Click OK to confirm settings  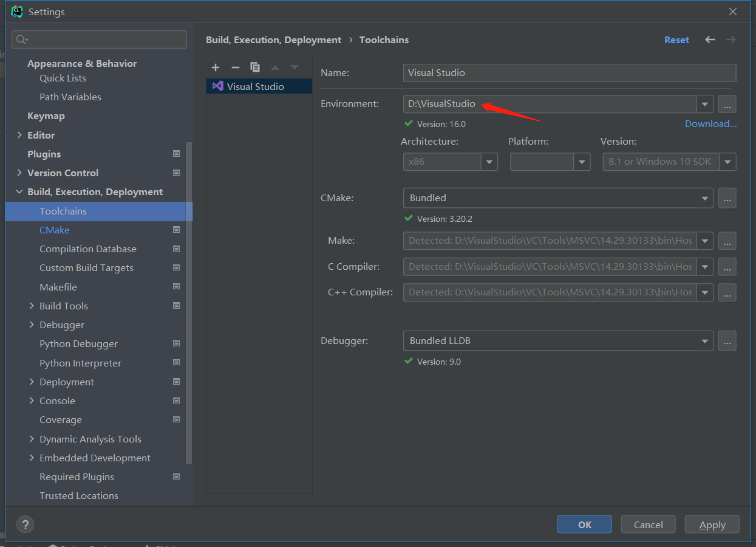pyautogui.click(x=585, y=525)
